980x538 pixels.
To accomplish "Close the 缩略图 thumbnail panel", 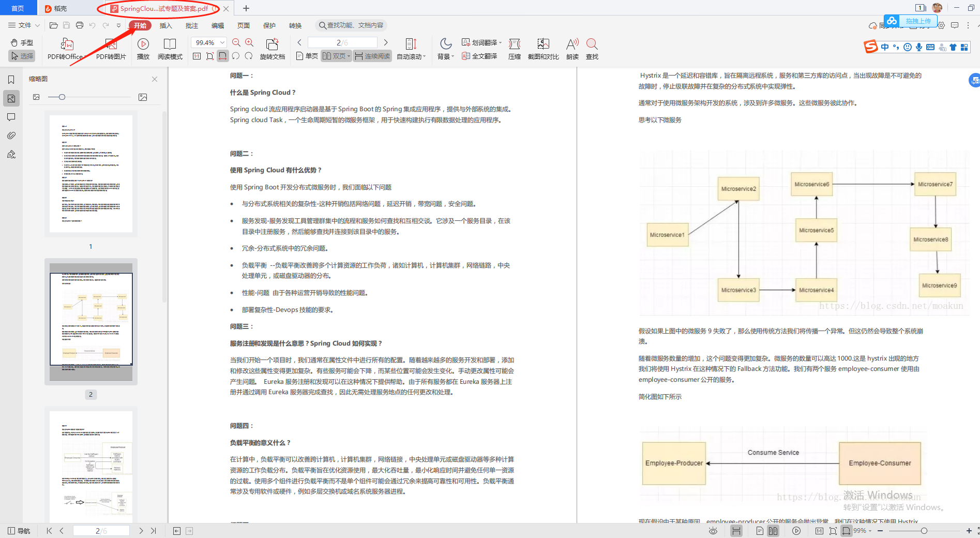I will coord(155,79).
